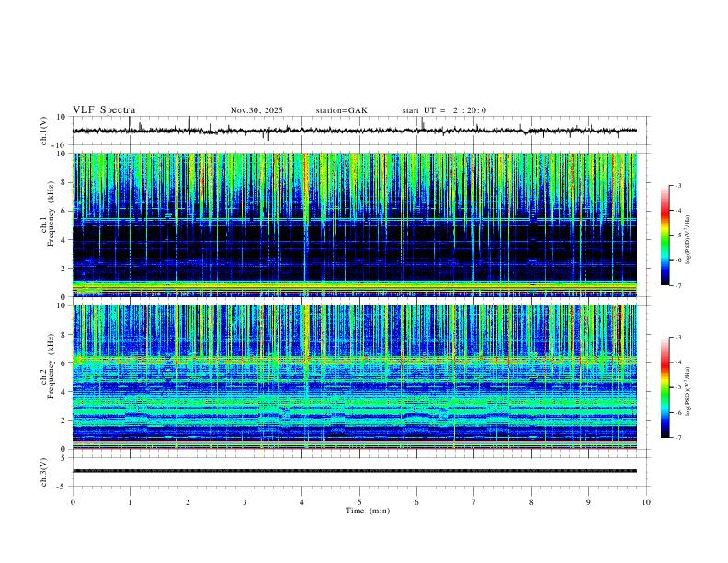This screenshot has height=563, width=728.
Task: Click the "ch.1(V)" waveform axis label
Action: [x=44, y=131]
